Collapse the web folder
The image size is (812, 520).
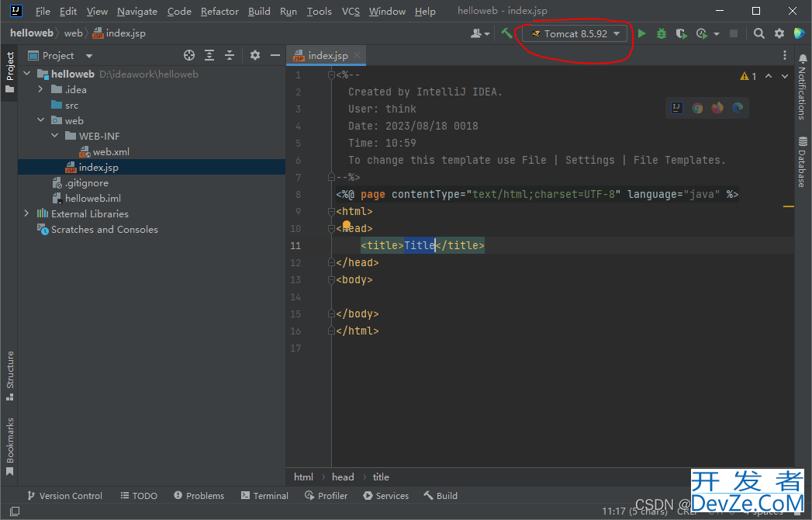40,120
